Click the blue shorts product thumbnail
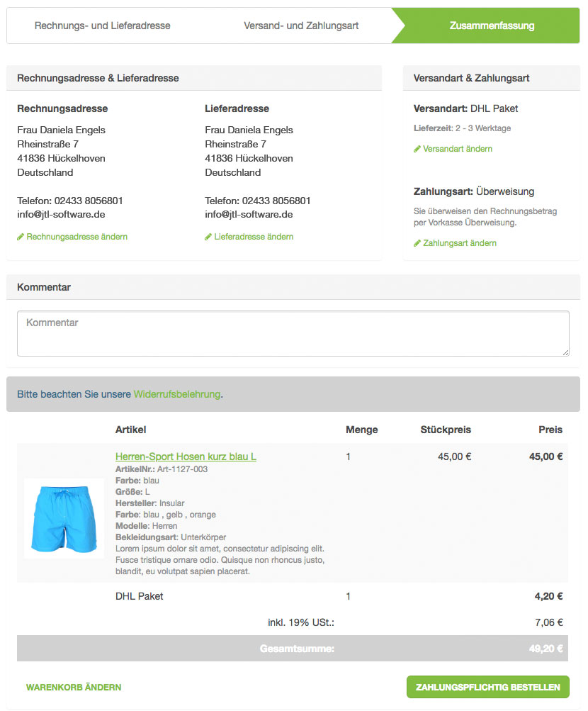This screenshot has width=588, height=711. 64,518
